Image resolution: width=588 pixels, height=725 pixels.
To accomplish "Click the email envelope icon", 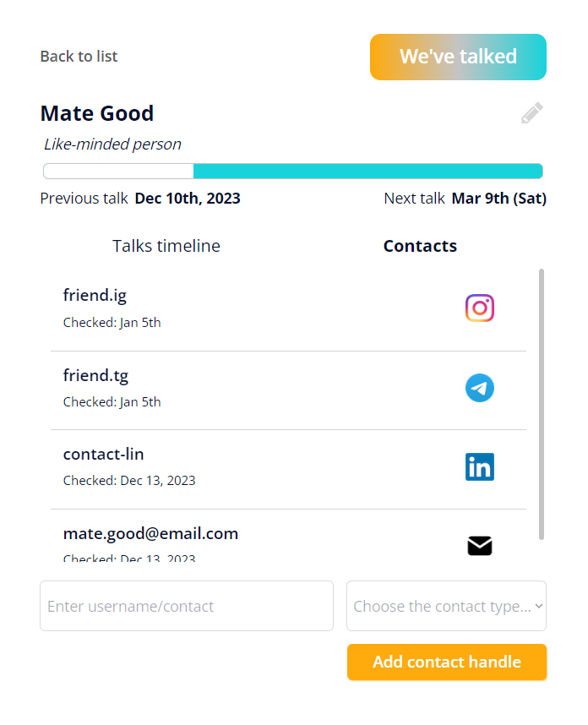I will tap(479, 546).
